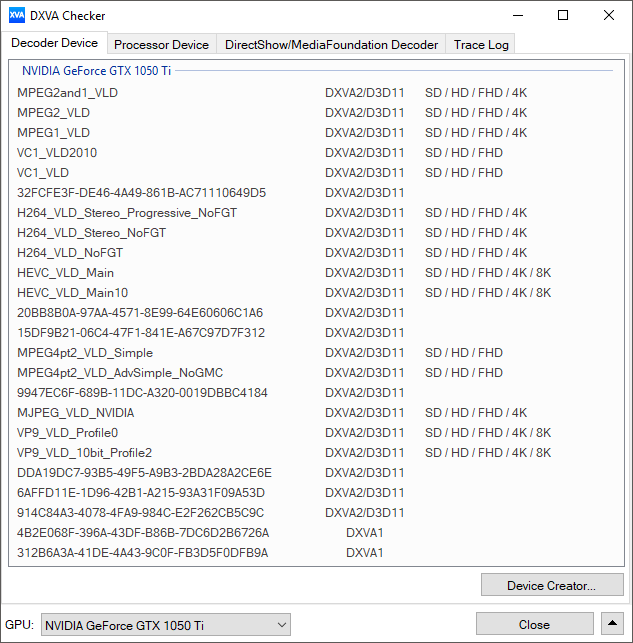Click SD / HD / FHD value for VC1_VLD2010
The image size is (633, 643).
[464, 153]
